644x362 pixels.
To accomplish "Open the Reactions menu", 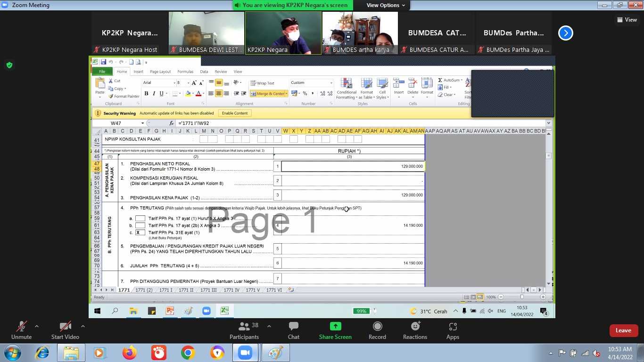I will 415,326.
